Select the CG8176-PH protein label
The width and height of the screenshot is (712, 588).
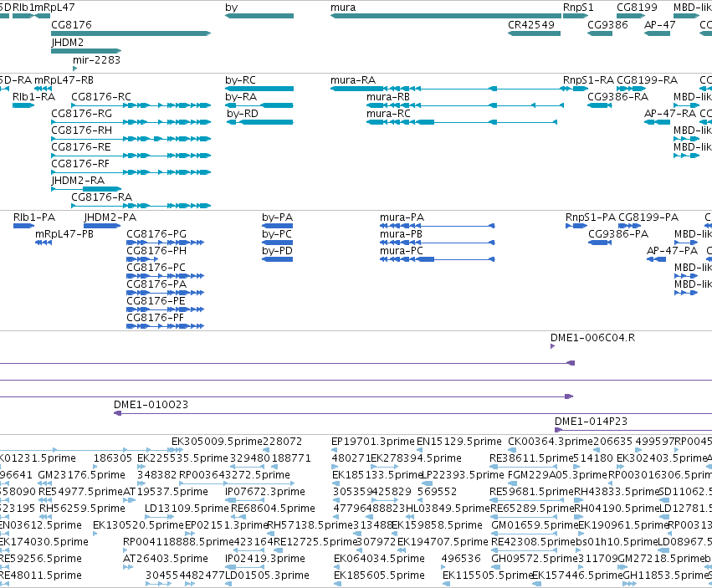(156, 251)
